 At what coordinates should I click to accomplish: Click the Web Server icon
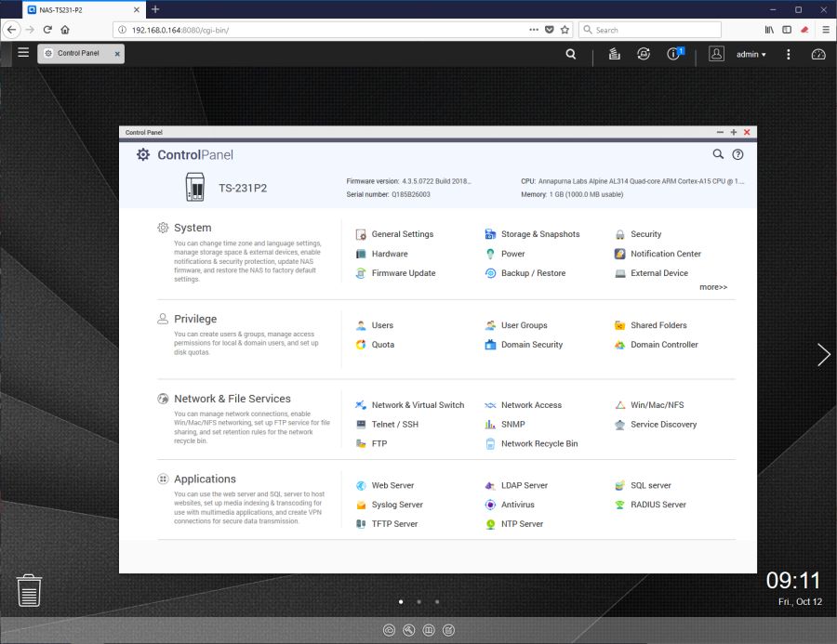pyautogui.click(x=361, y=485)
